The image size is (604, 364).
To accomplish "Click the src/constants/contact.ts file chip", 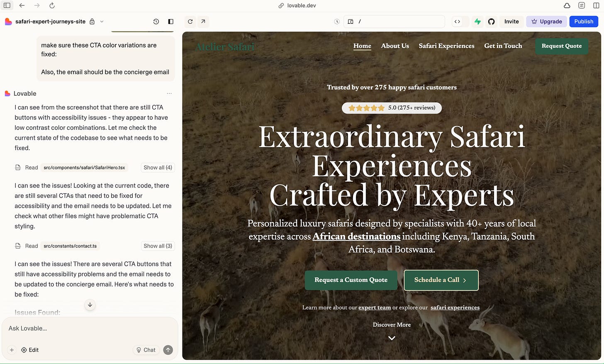I will (70, 246).
